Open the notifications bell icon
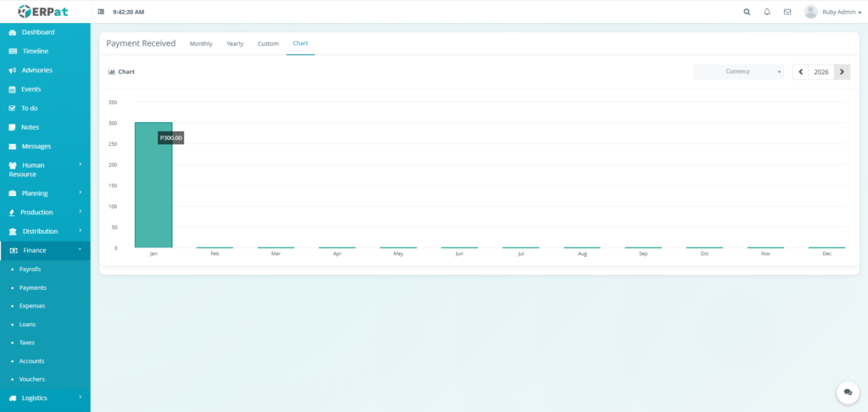The image size is (868, 412). click(x=767, y=12)
